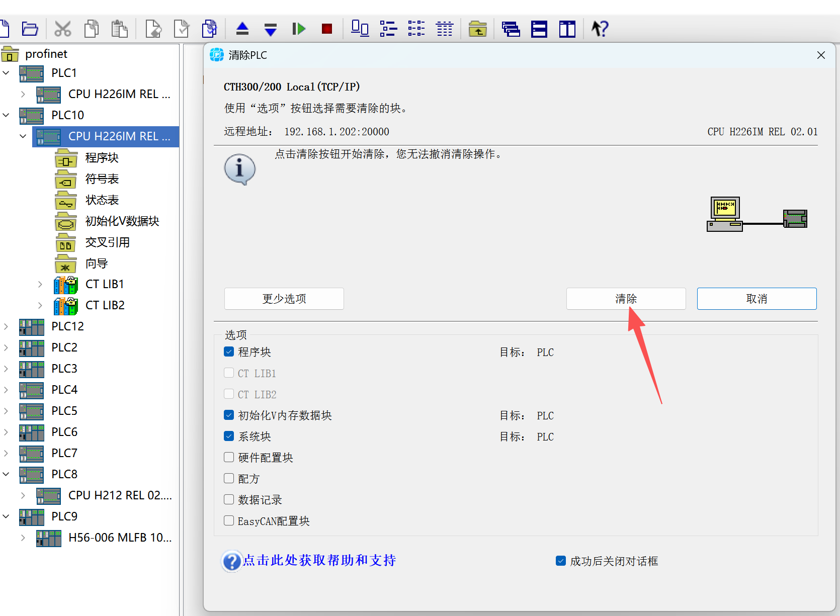Click the large icons view toolbar icon
The height and width of the screenshot is (616, 840).
point(360,29)
